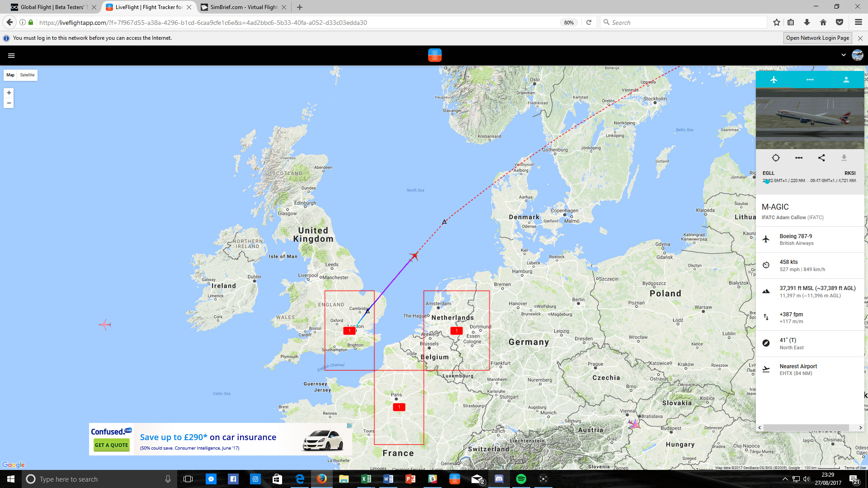The image size is (868, 488).
Task: Zoom out on the map with the minus button
Action: point(9,103)
